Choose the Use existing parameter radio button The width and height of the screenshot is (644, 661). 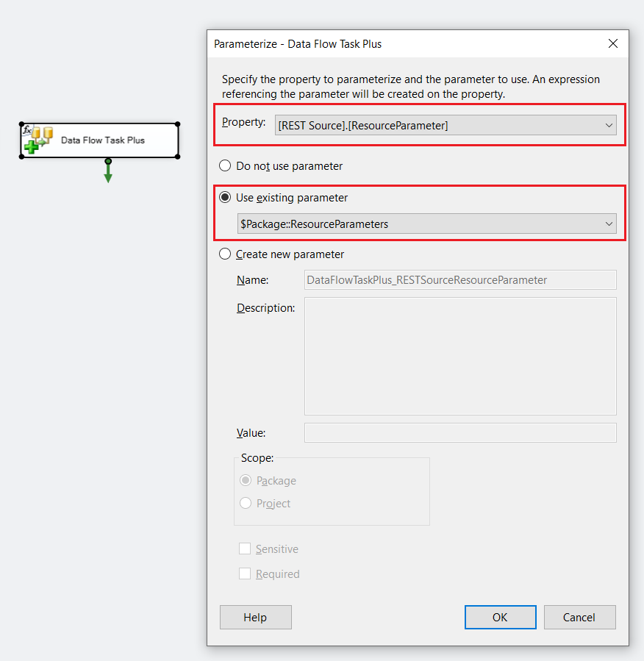click(226, 198)
